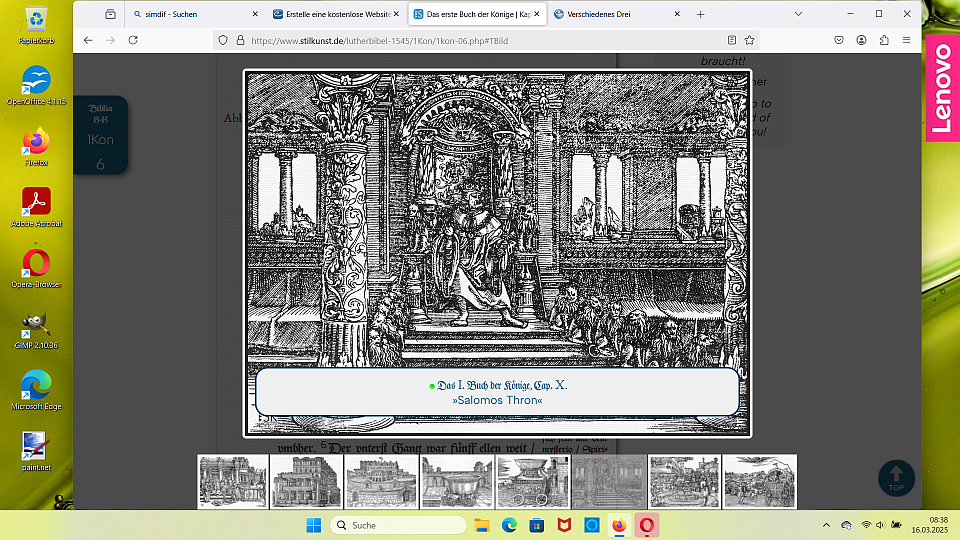The width and height of the screenshot is (960, 540).
Task: Open the Biblia 1545 1Kon 6 side badge
Action: tap(100, 135)
